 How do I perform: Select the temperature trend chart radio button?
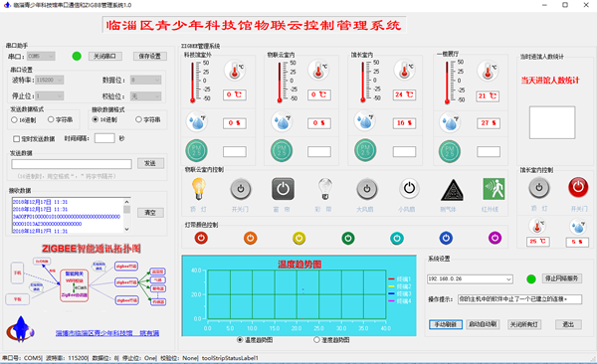point(240,339)
